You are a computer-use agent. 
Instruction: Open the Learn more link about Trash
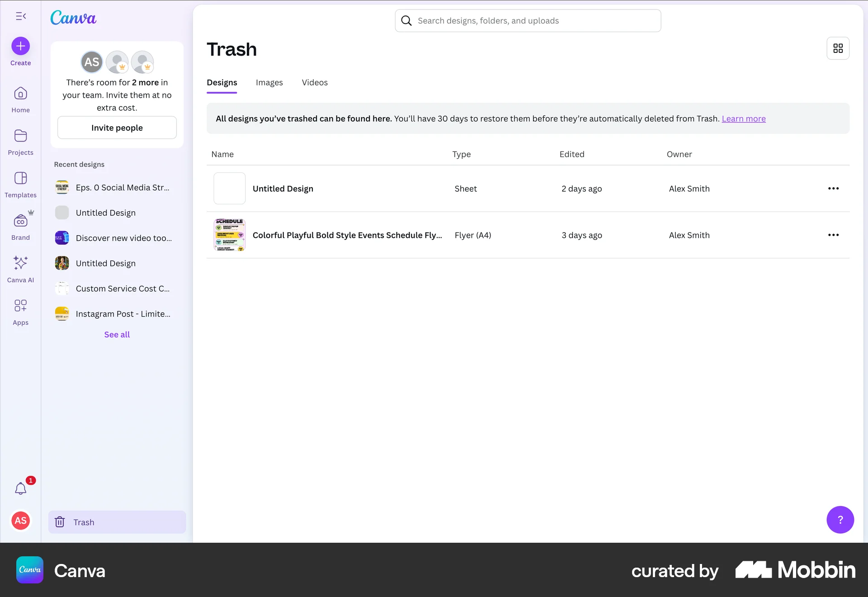pyautogui.click(x=744, y=118)
